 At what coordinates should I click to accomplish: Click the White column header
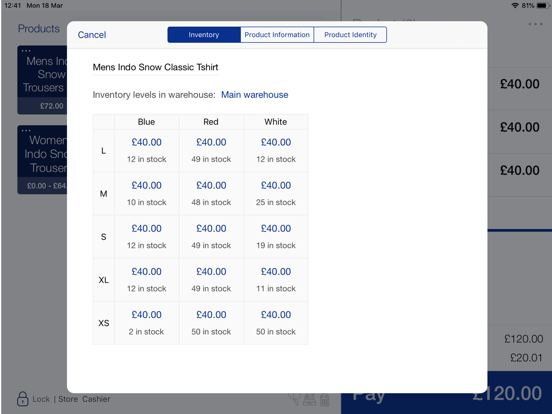click(x=276, y=122)
